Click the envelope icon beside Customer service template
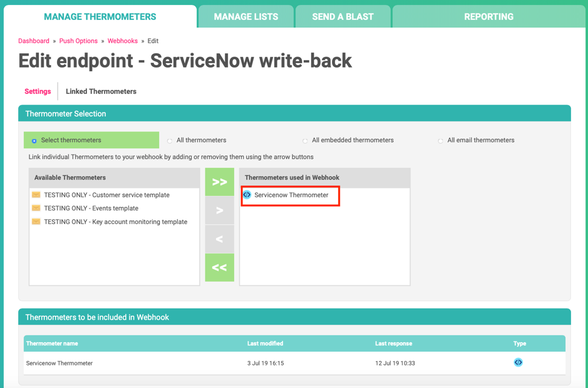 (x=36, y=195)
